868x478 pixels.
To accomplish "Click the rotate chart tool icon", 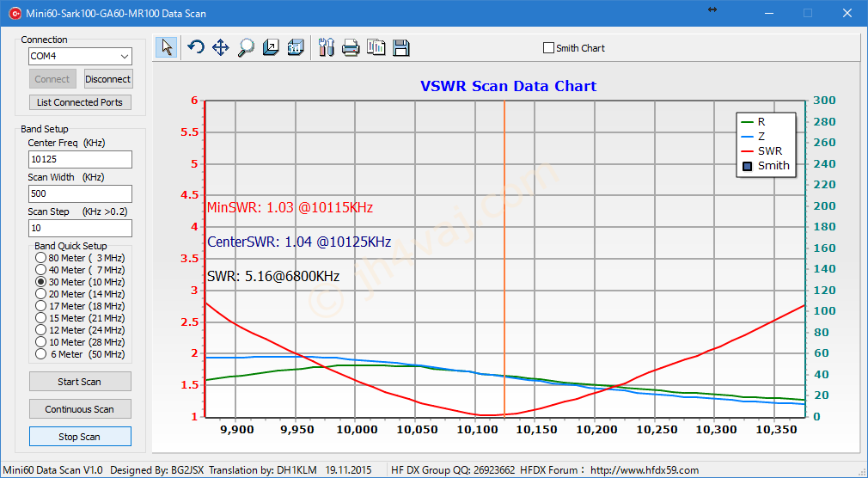I will pos(195,47).
